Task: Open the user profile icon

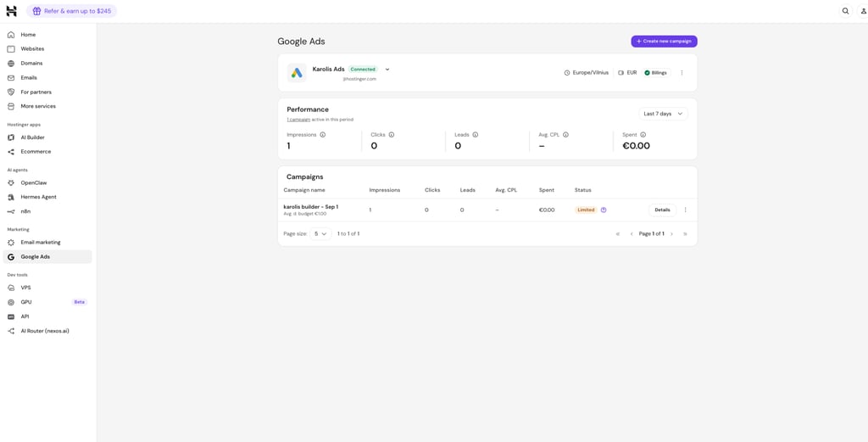Action: pyautogui.click(x=864, y=11)
